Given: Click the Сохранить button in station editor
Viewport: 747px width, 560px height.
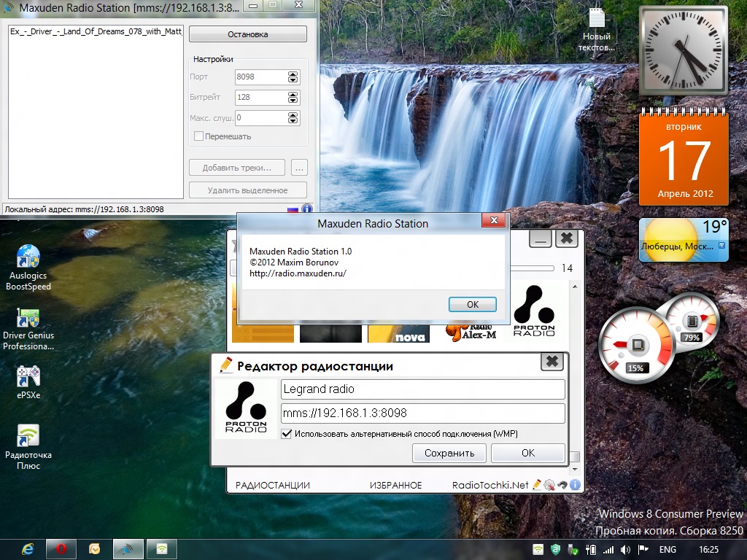Looking at the screenshot, I should click(x=449, y=453).
